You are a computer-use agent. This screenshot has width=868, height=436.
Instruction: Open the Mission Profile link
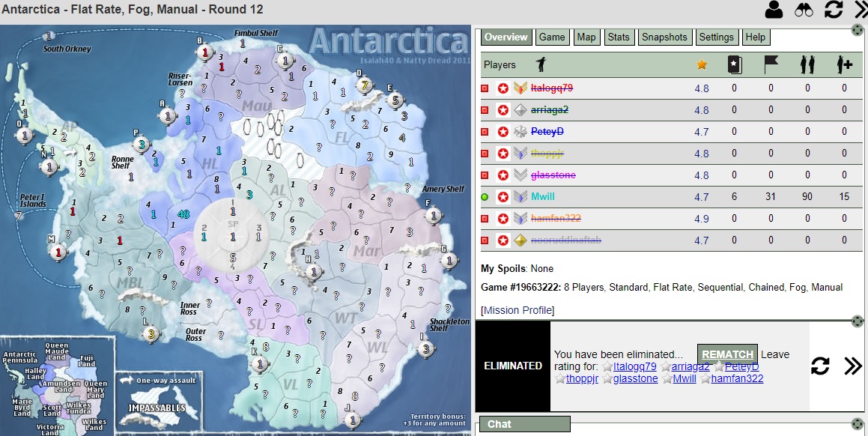tap(518, 310)
